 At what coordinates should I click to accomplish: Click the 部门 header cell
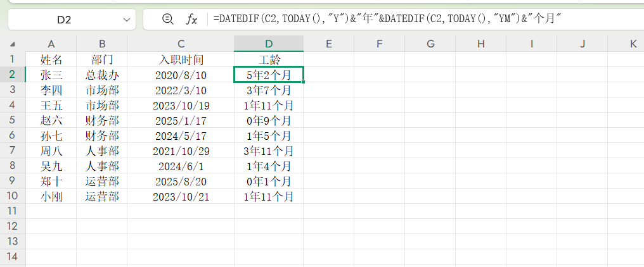(102, 59)
